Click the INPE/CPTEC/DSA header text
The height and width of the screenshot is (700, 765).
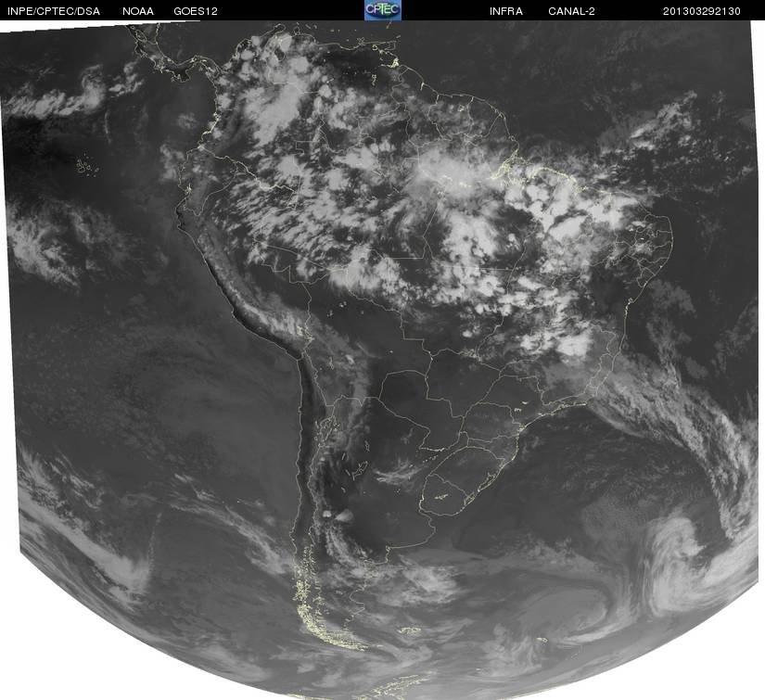[54, 11]
